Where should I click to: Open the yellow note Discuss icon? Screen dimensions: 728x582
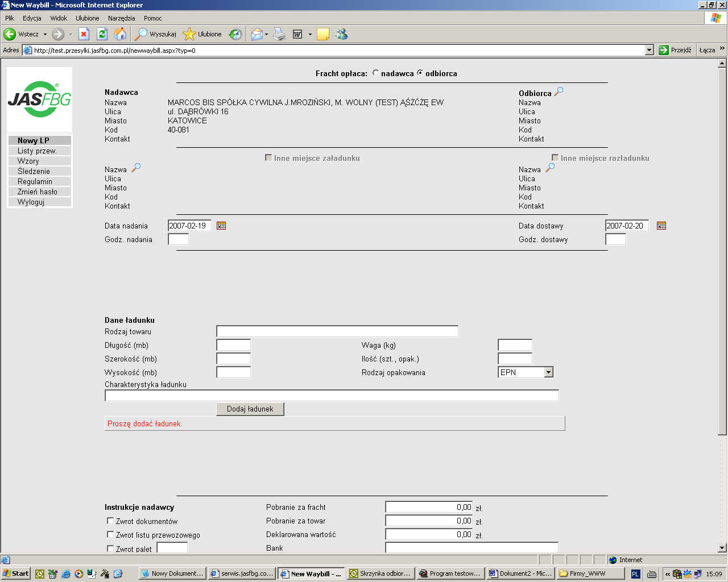tap(323, 34)
